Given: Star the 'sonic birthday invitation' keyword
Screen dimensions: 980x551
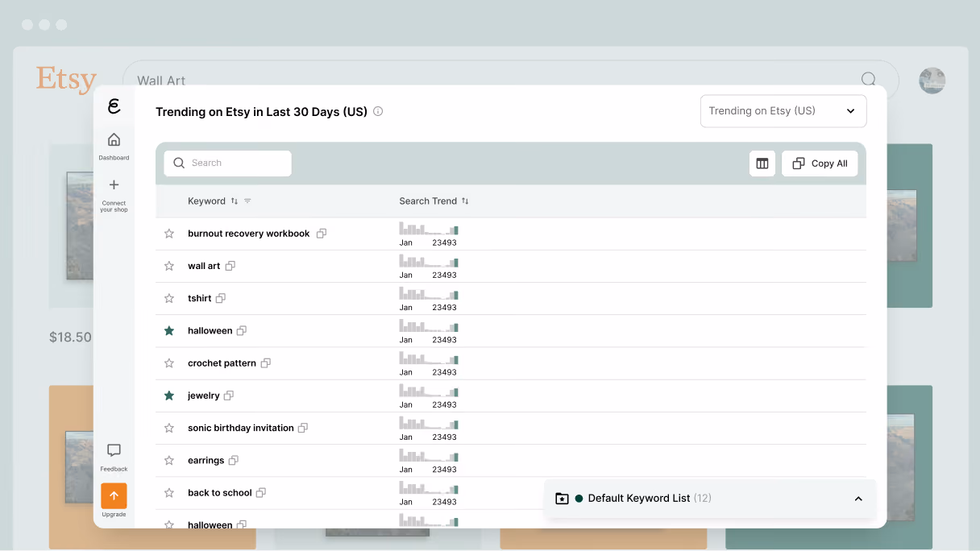Looking at the screenshot, I should pyautogui.click(x=169, y=428).
